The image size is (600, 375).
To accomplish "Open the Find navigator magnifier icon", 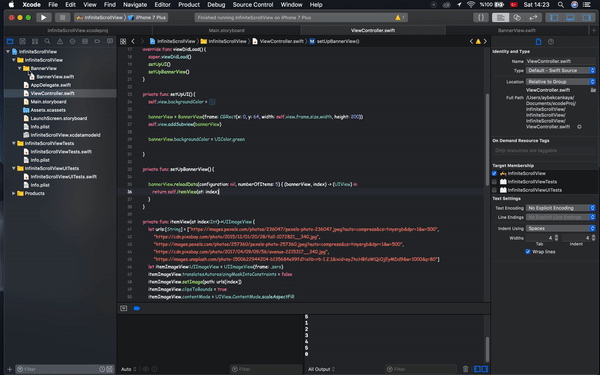I will (47, 41).
